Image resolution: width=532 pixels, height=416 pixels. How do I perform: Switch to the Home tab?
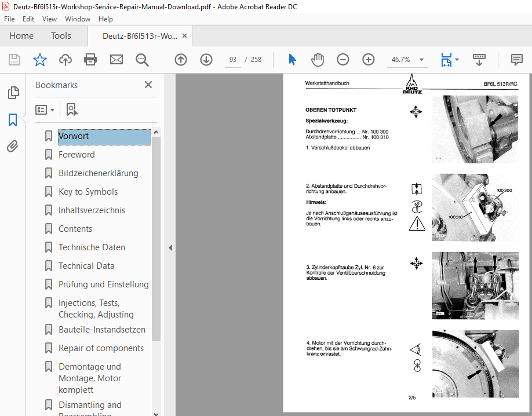[x=21, y=35]
